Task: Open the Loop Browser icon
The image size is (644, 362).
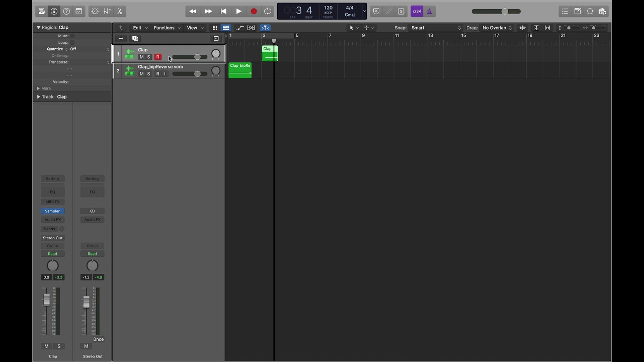Action: tap(590, 11)
